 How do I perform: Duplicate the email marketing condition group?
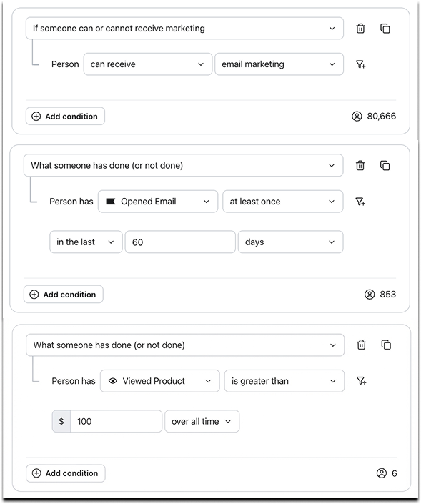pos(385,29)
